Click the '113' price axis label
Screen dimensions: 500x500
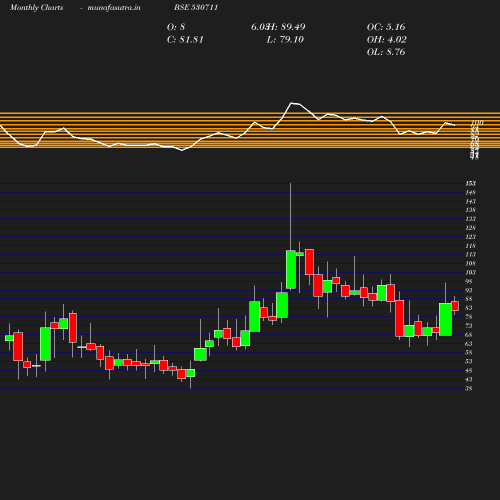point(470,255)
